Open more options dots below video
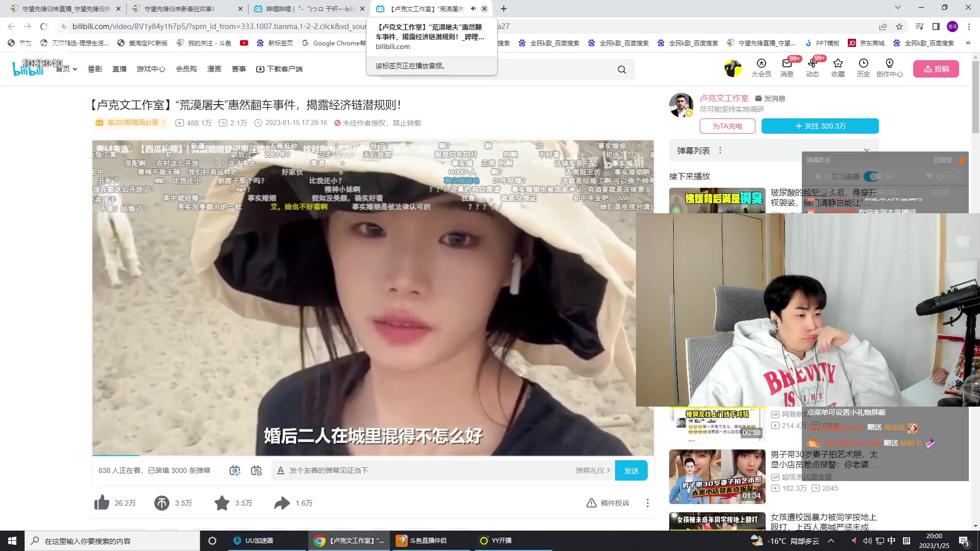This screenshot has height=551, width=980. (648, 503)
